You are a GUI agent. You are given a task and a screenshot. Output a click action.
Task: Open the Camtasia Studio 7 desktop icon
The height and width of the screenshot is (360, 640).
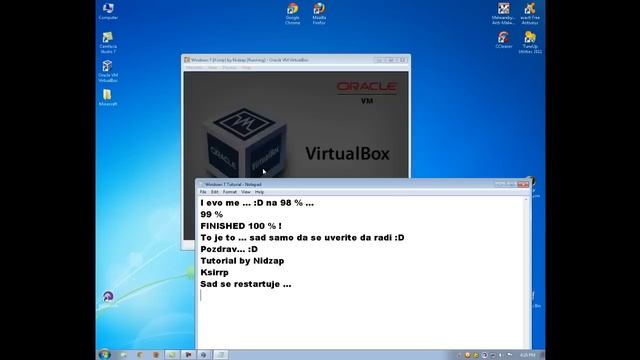[108, 42]
